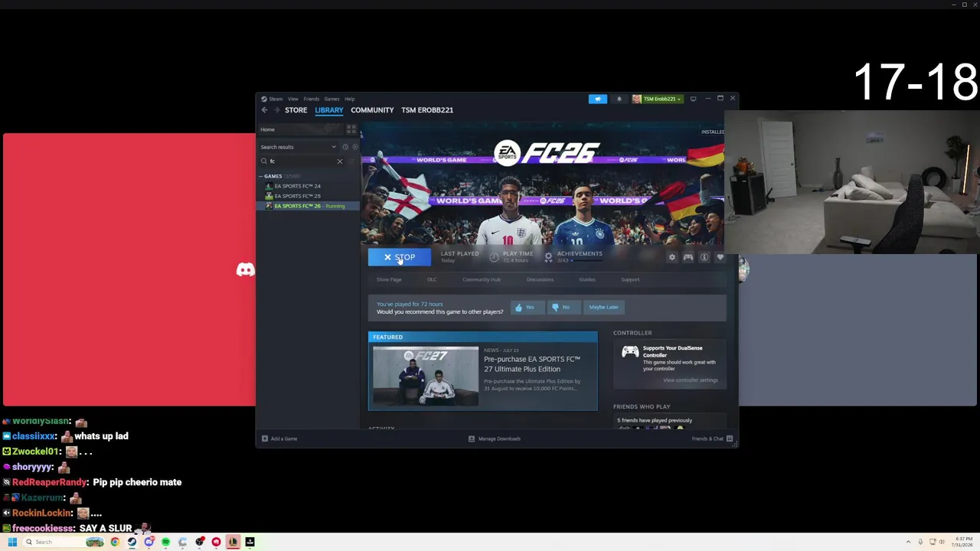
Task: Open Pre-purchase EA SPORTS FC 27 news headline
Action: pyautogui.click(x=532, y=364)
